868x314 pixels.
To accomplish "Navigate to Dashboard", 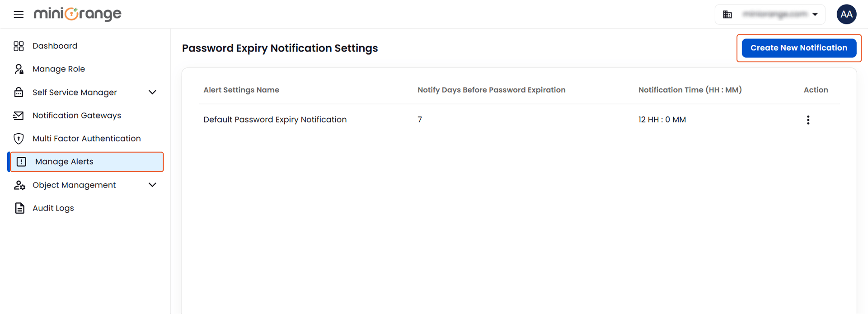I will point(55,46).
